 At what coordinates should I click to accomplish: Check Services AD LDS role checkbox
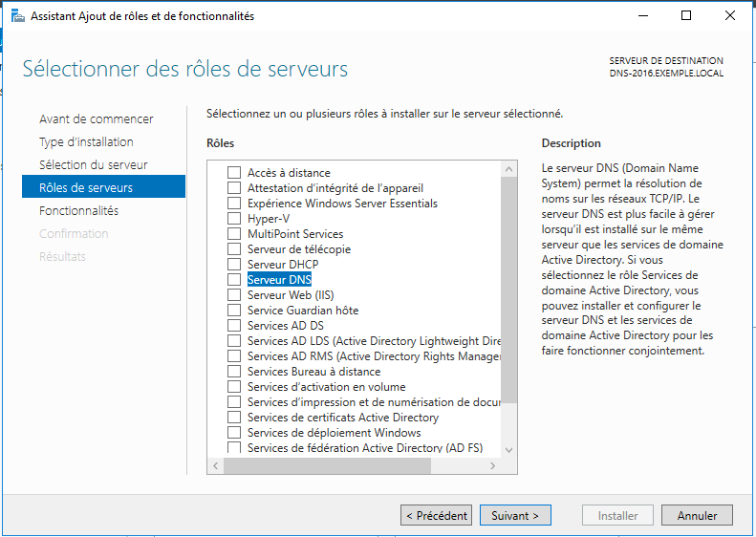coord(234,341)
